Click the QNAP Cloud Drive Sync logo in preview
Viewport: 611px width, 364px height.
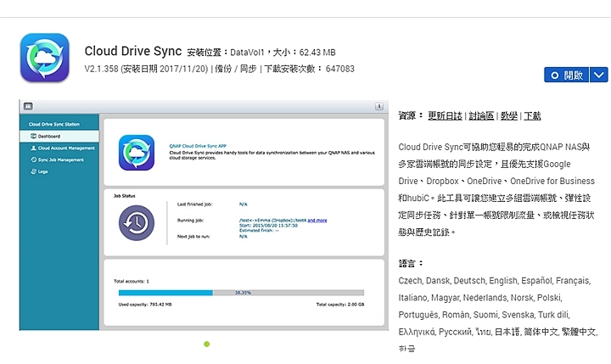[137, 153]
